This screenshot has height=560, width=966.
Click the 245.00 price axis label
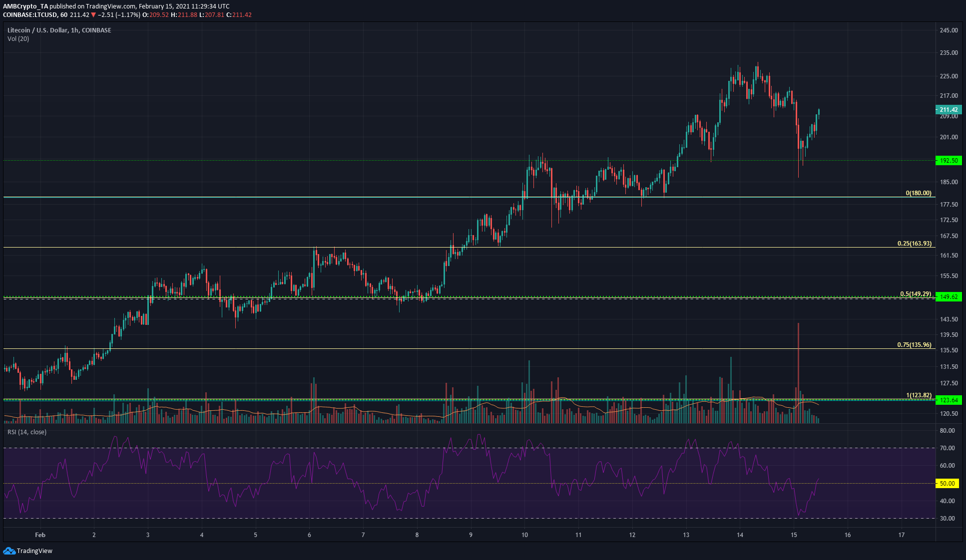point(949,30)
